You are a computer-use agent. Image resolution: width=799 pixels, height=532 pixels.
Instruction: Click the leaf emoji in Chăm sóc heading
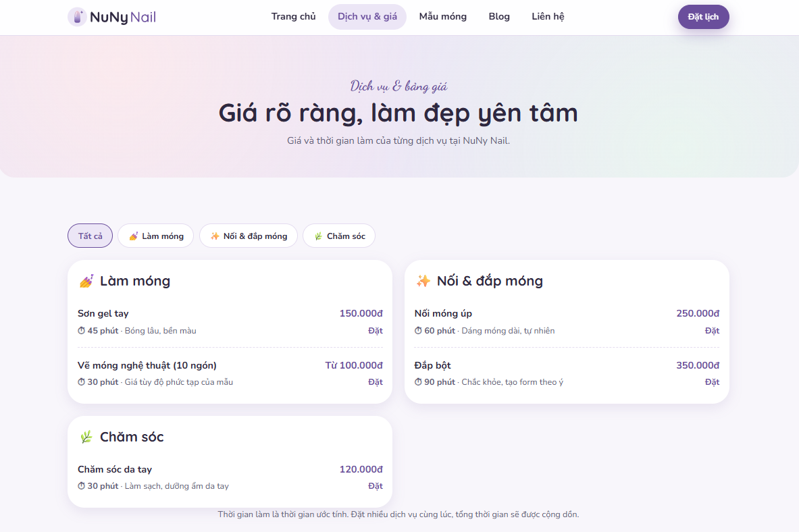click(86, 437)
